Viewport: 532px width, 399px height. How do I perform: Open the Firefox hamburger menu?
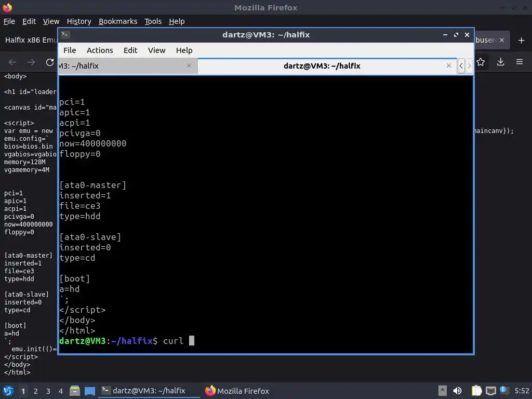pyautogui.click(x=520, y=62)
